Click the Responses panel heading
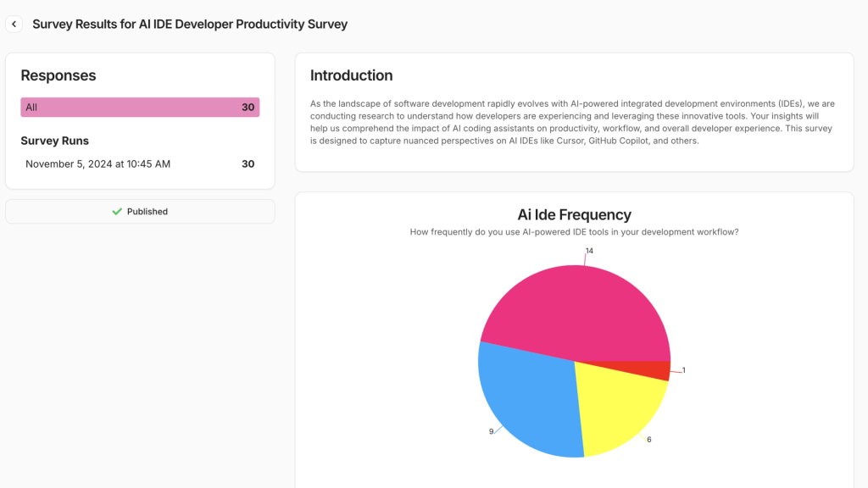The width and height of the screenshot is (868, 488). [x=58, y=75]
